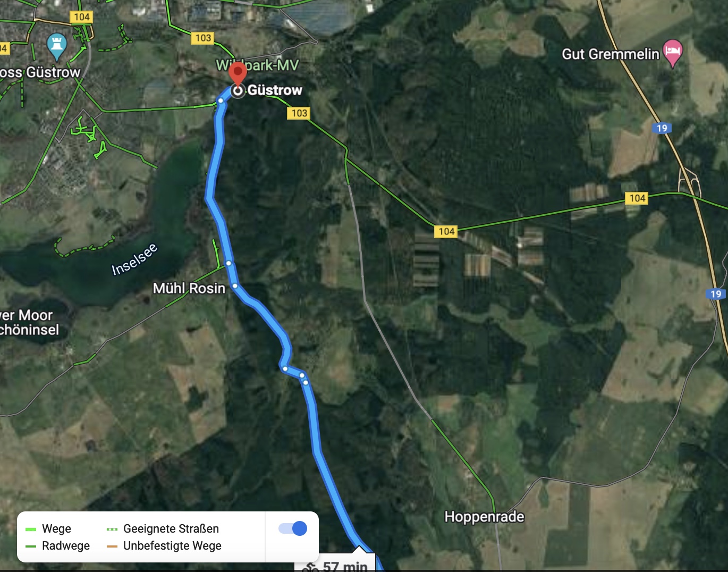728x572 pixels.
Task: Select the Schloss Güstrow castle icon
Action: [x=56, y=47]
